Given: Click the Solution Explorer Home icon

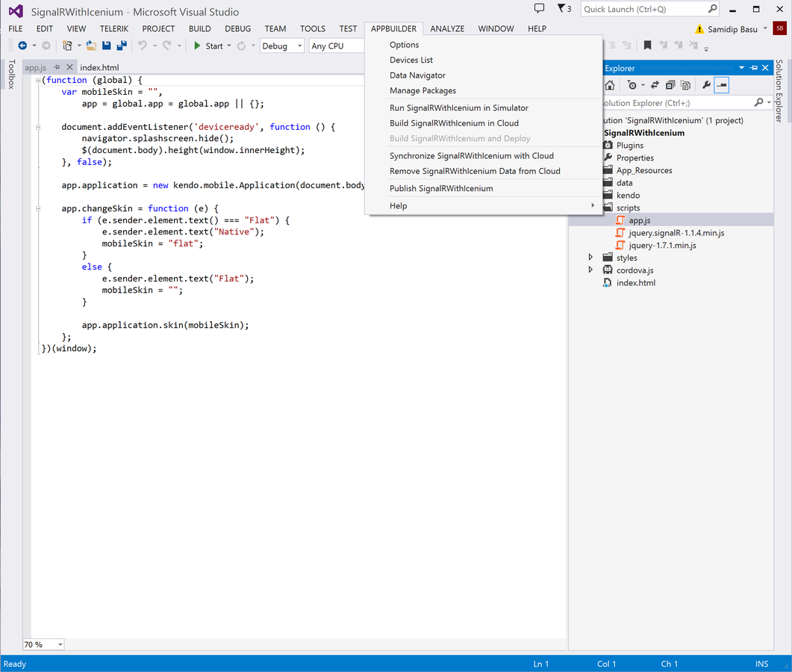Looking at the screenshot, I should [x=610, y=85].
